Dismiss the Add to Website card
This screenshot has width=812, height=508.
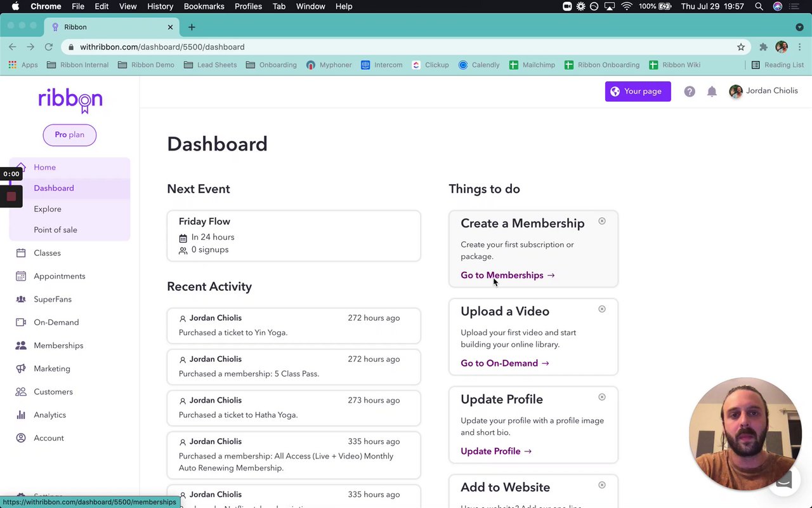[602, 485]
